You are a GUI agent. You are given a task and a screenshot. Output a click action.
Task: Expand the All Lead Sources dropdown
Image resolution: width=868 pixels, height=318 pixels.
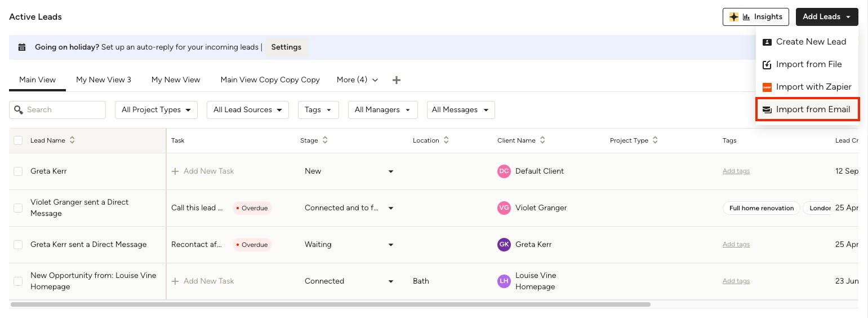[x=247, y=110]
